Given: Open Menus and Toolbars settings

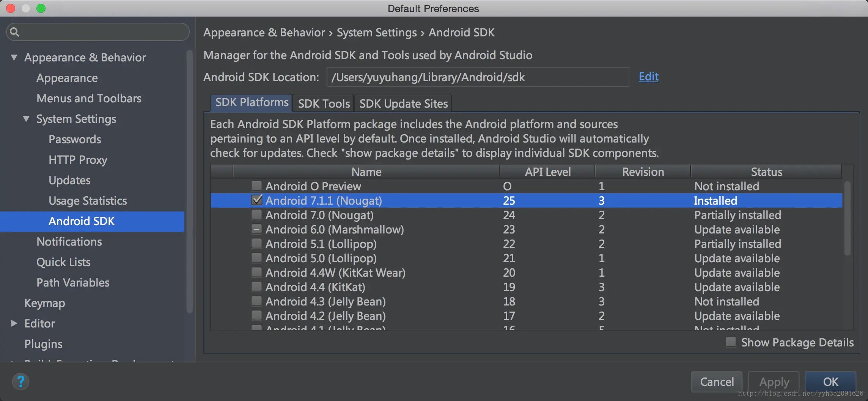Looking at the screenshot, I should [89, 98].
